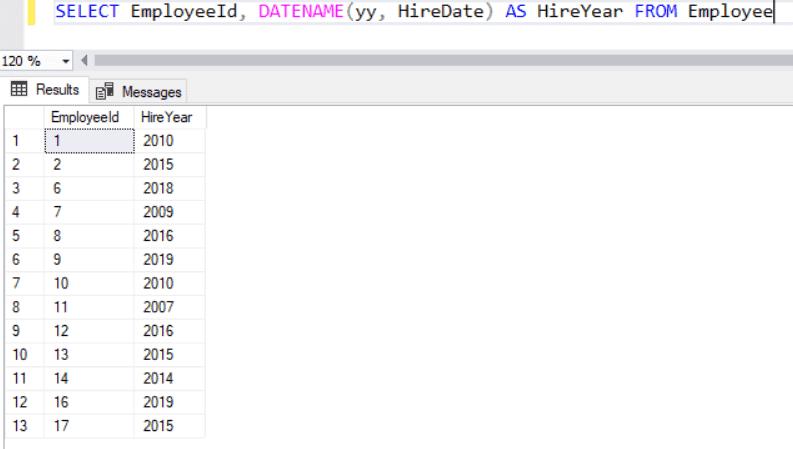Click the HireYear cell showing 2014
Image resolution: width=793 pixels, height=449 pixels.
pyautogui.click(x=169, y=376)
